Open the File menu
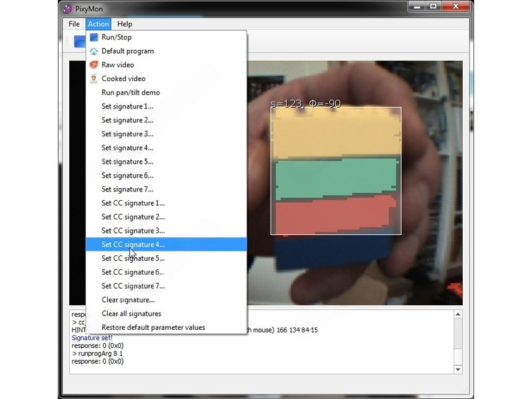 (x=74, y=24)
